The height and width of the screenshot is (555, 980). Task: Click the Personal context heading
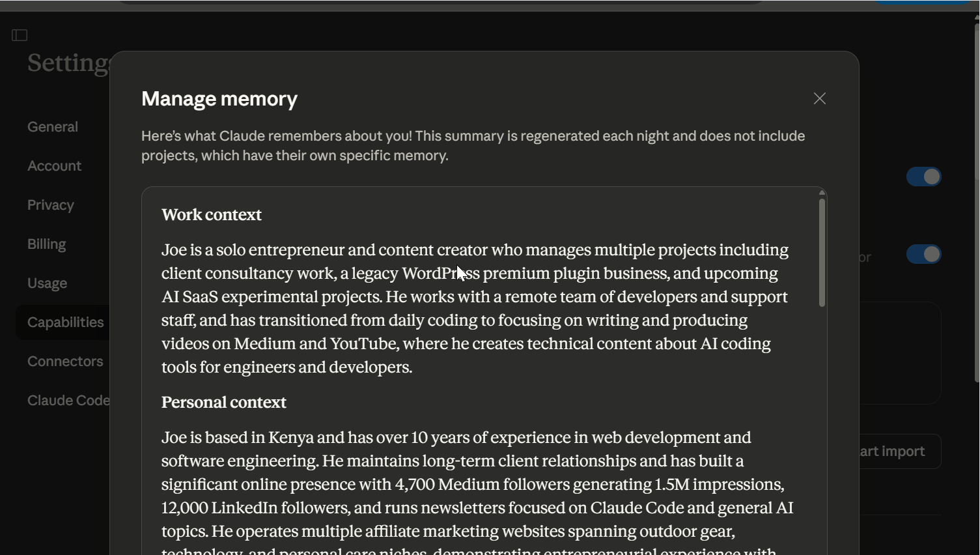point(224,403)
